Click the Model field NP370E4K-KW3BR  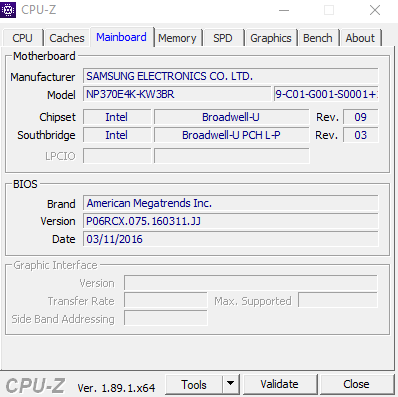[177, 94]
